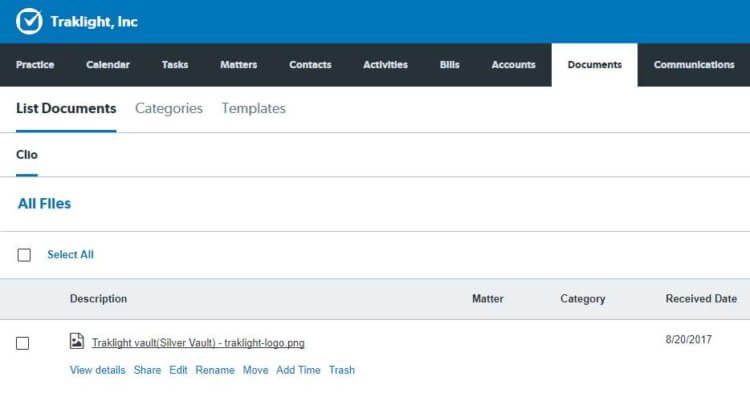This screenshot has width=750, height=393.
Task: Open the Traklight vault traklight-logo.png file link
Action: coord(198,343)
